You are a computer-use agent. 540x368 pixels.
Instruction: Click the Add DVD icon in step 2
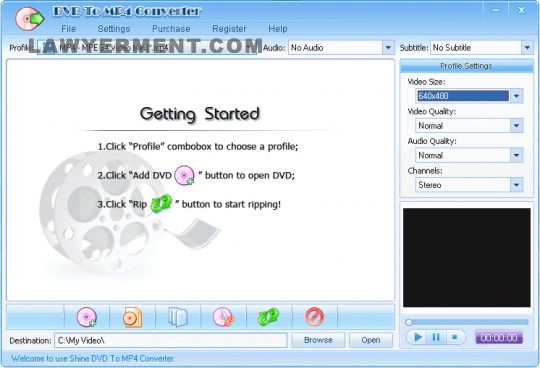coord(184,175)
